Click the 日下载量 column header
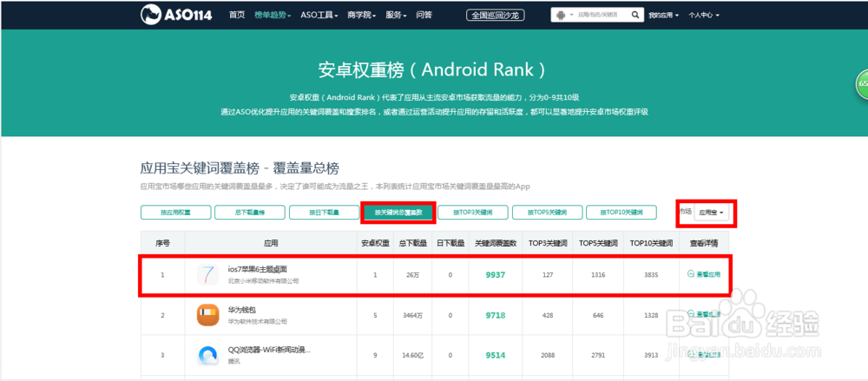 pos(450,243)
